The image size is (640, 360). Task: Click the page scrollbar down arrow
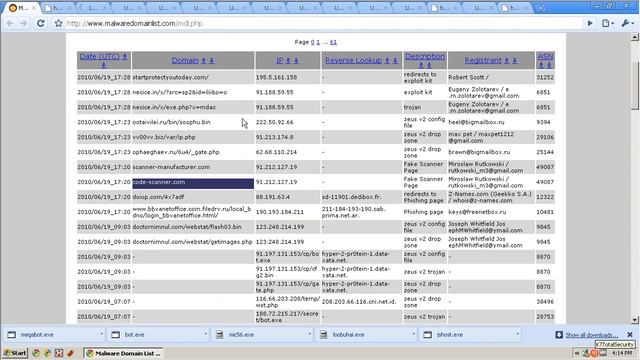(x=635, y=320)
